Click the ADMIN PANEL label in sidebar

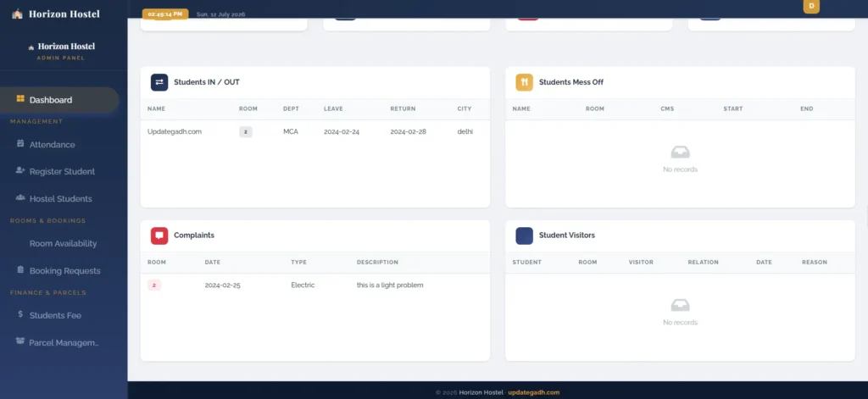click(61, 58)
